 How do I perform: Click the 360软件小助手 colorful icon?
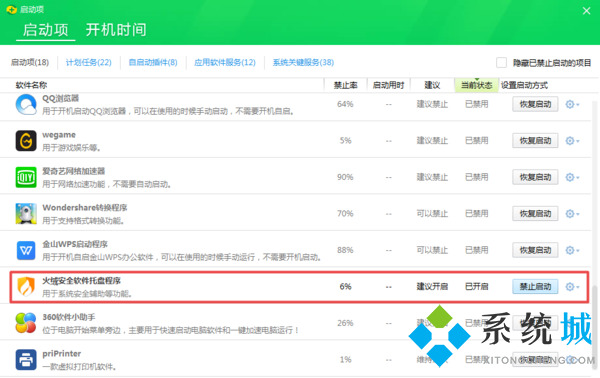pos(26,323)
